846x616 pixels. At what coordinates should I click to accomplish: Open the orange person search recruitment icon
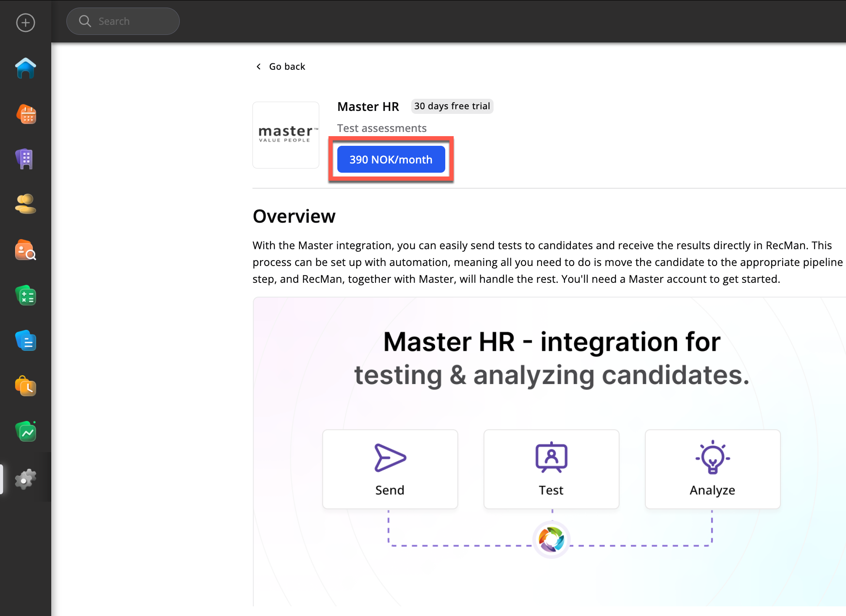(25, 250)
